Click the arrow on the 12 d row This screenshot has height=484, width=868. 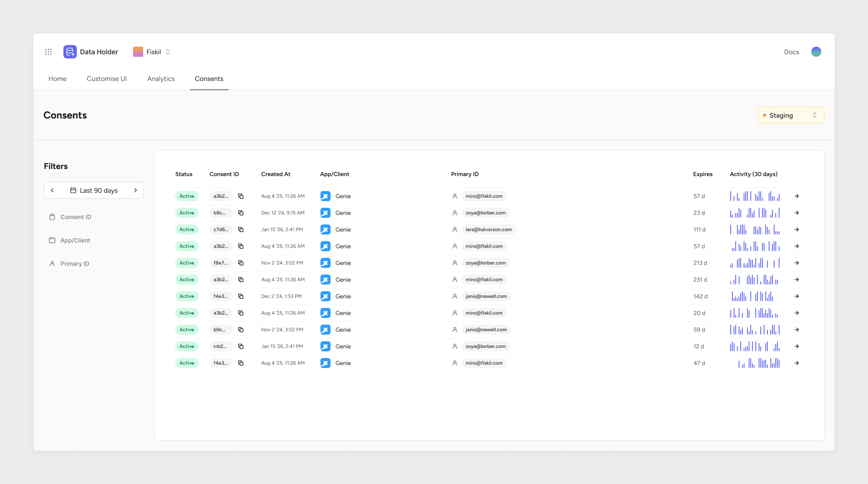797,346
